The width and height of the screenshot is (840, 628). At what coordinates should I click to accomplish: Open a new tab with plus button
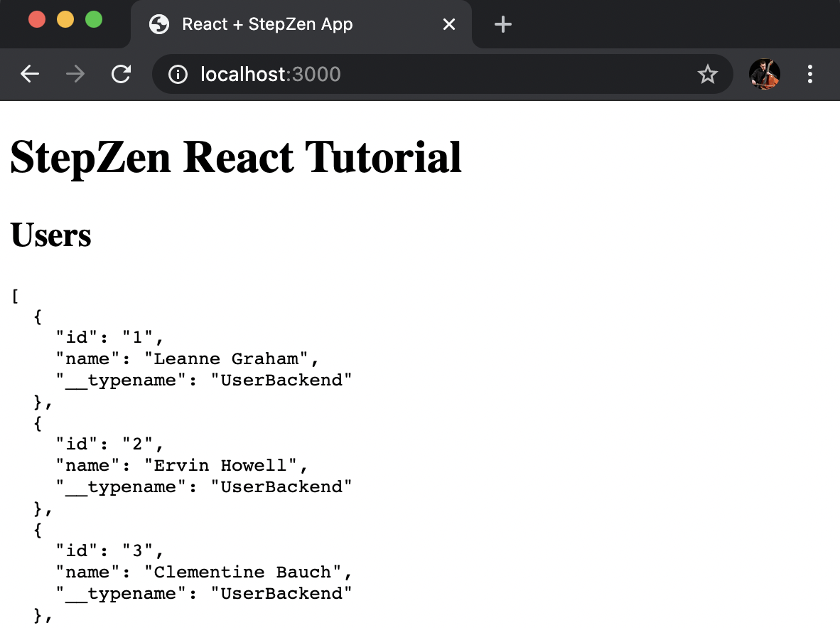click(x=503, y=24)
